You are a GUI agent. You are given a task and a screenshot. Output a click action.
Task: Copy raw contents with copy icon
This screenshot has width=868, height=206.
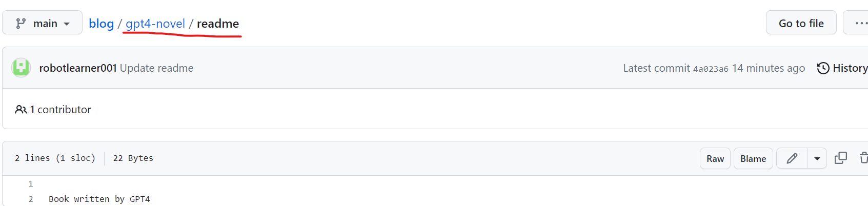(841, 158)
